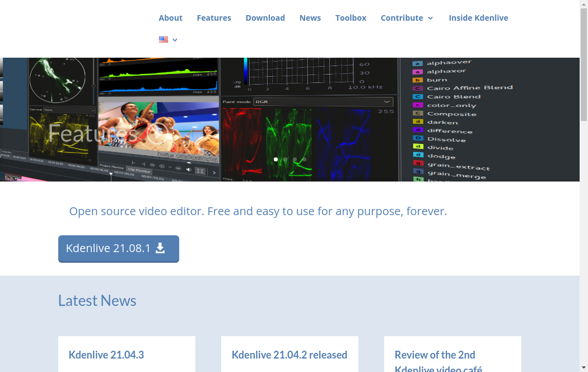Click the download arrow icon on the Kdenlive 21.08.1 button

click(160, 248)
